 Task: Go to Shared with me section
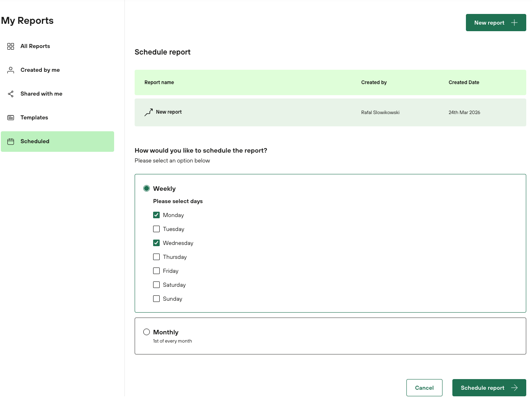[41, 94]
